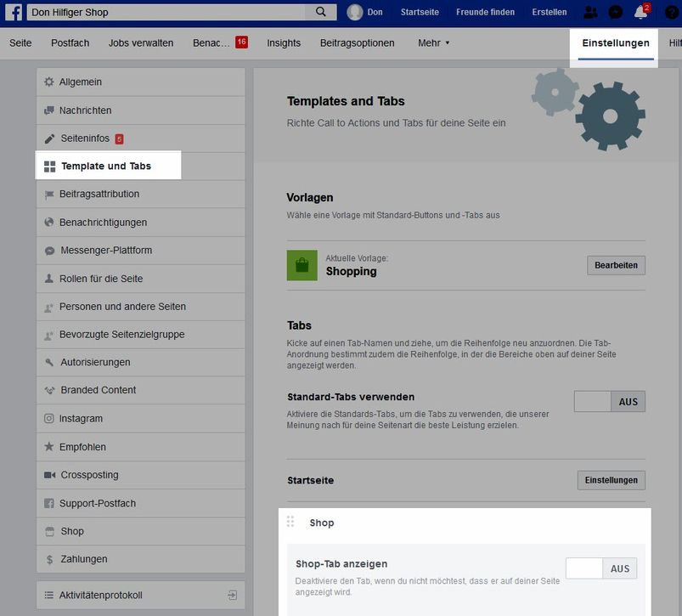Open the Messenger icon in top bar

[x=616, y=13]
